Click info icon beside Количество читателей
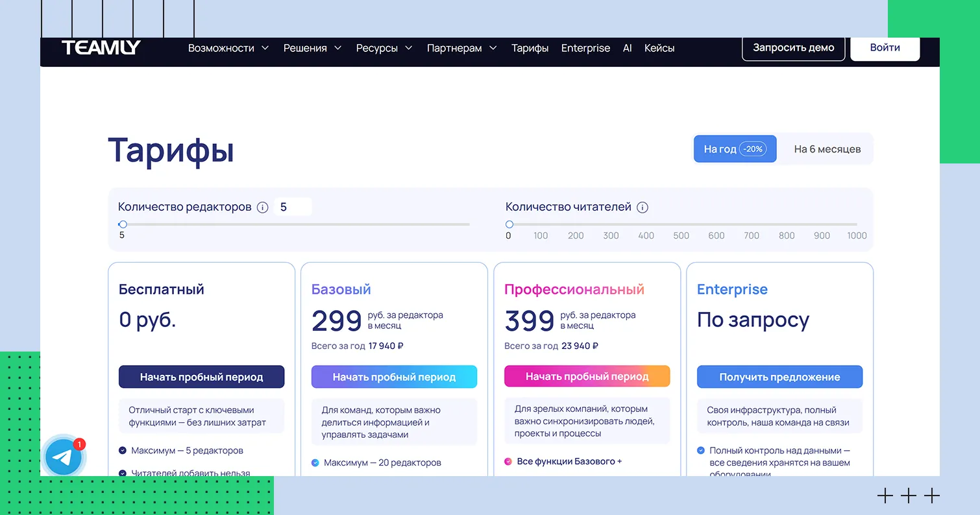Screen dimensions: 980x515 [x=643, y=208]
